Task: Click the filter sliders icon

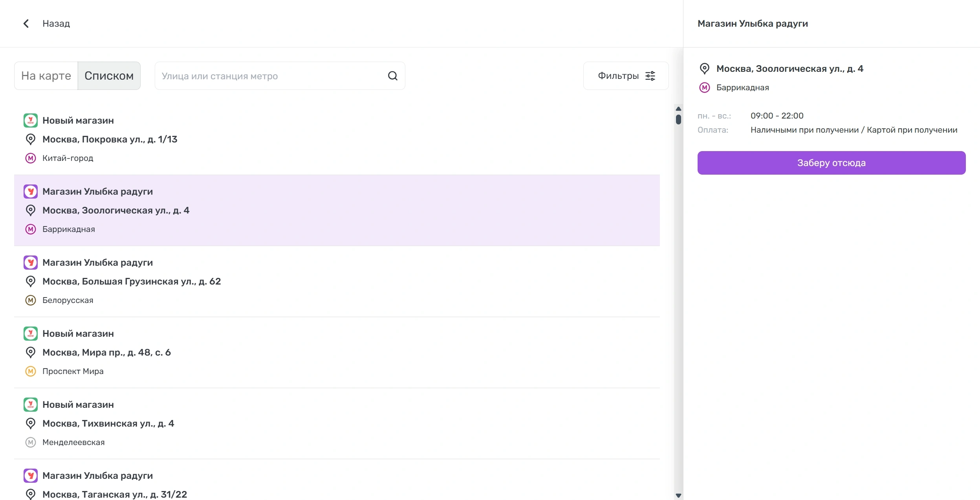Action: [x=650, y=76]
